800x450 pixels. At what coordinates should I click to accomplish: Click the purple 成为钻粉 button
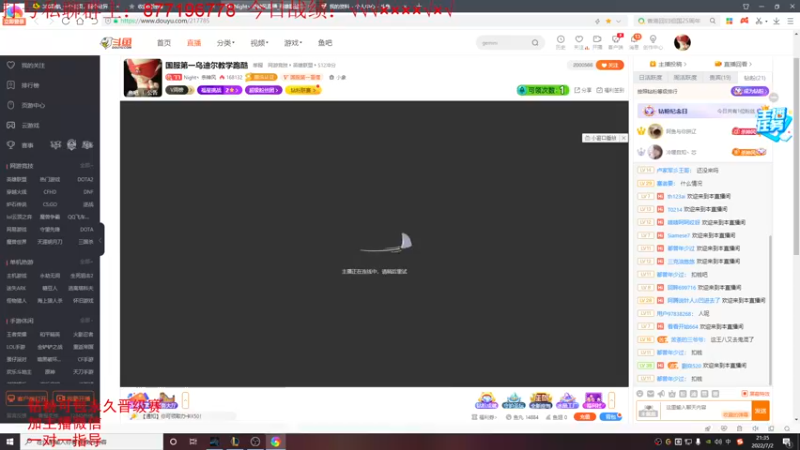click(749, 91)
